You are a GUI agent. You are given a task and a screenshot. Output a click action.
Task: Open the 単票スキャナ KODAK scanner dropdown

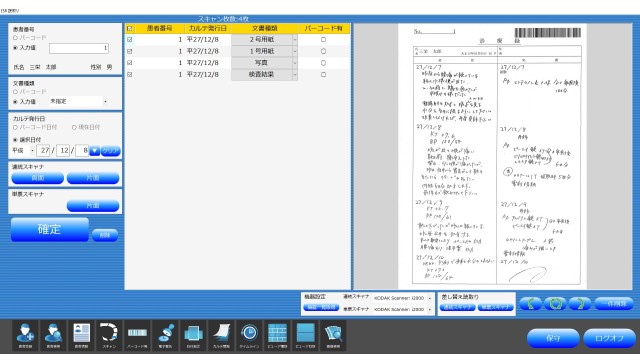tap(430, 309)
